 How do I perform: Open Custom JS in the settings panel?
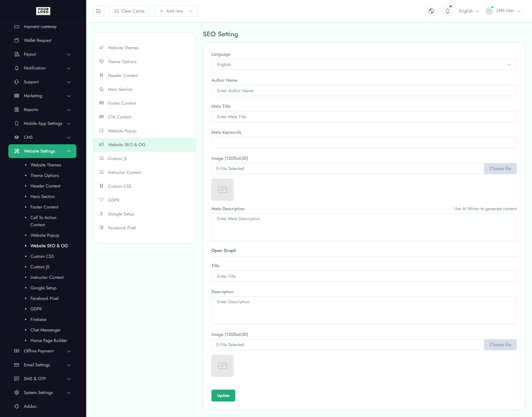point(145,159)
